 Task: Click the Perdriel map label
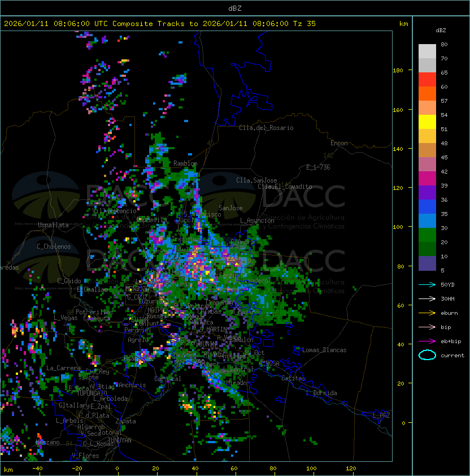point(138,330)
